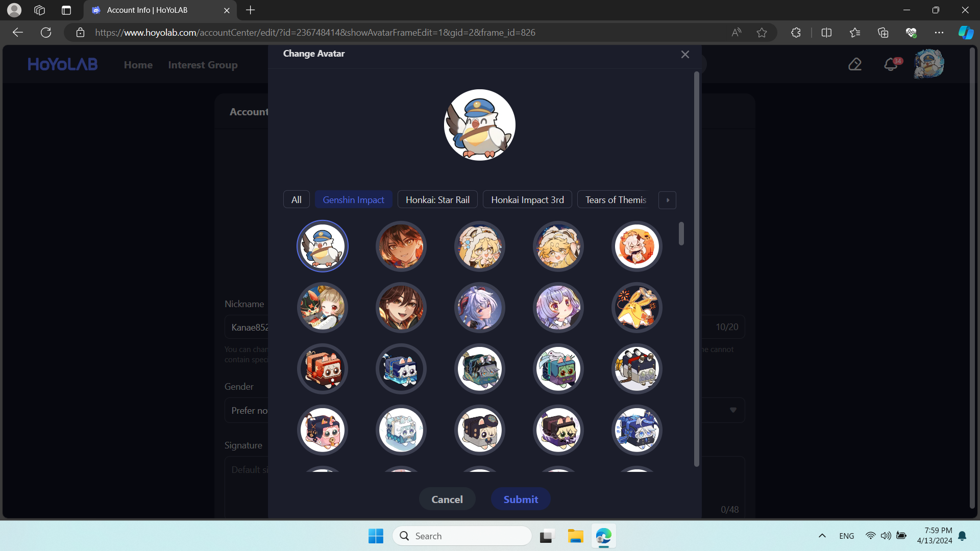Switch to the All avatars tab
Screen dimensions: 980x551
point(296,199)
